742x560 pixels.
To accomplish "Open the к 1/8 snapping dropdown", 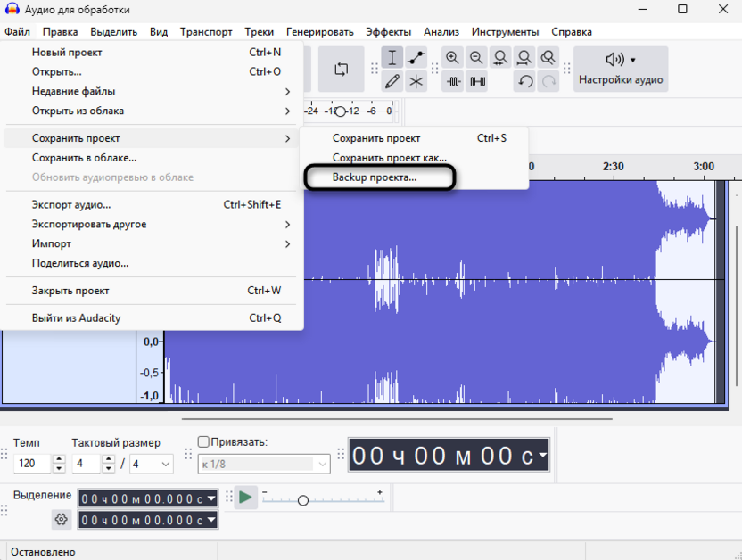I will click(x=263, y=463).
